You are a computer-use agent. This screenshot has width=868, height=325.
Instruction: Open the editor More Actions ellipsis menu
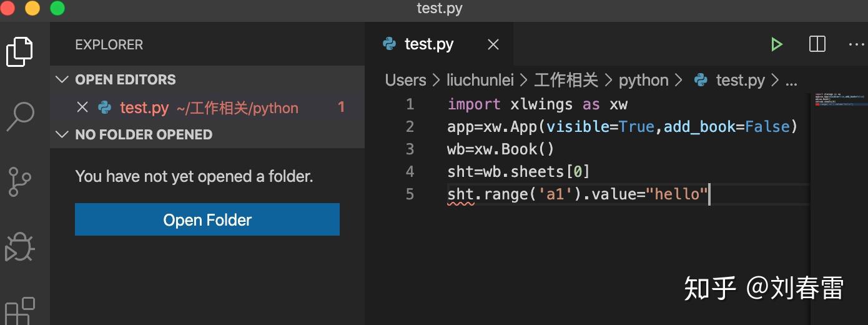coord(856,44)
